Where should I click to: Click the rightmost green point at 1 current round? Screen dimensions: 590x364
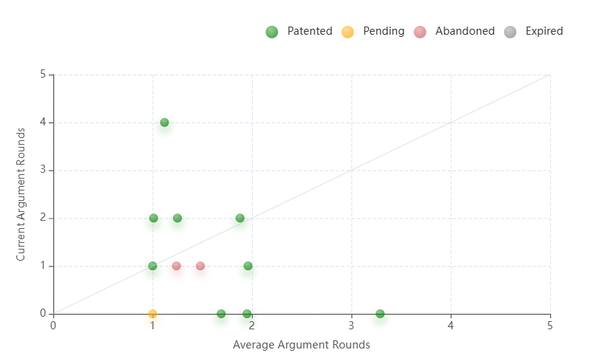248,266
